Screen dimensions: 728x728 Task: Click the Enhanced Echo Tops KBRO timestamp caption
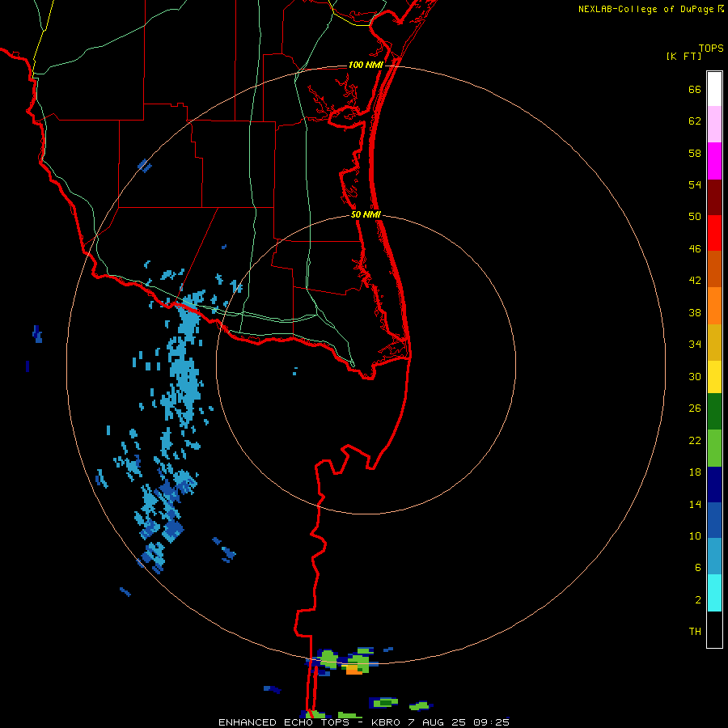[364, 722]
